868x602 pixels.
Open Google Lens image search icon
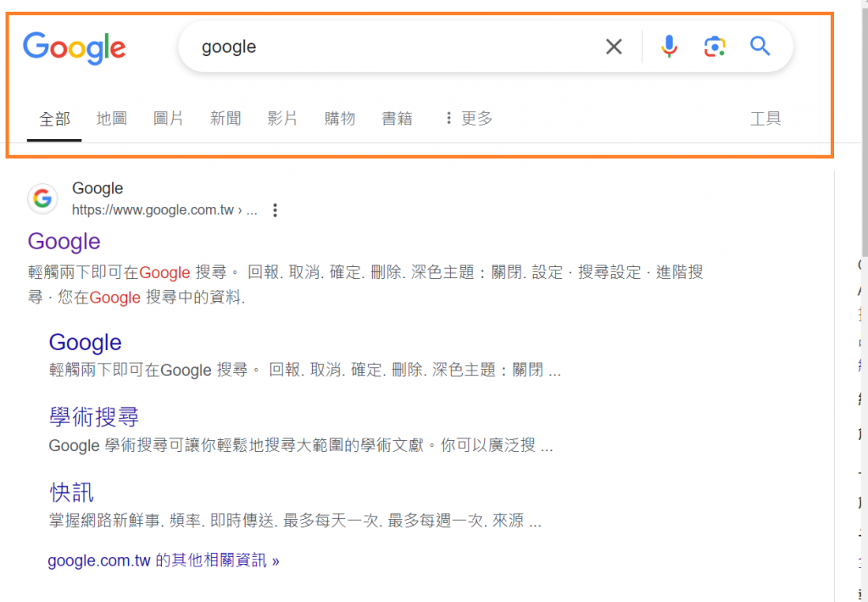tap(715, 47)
